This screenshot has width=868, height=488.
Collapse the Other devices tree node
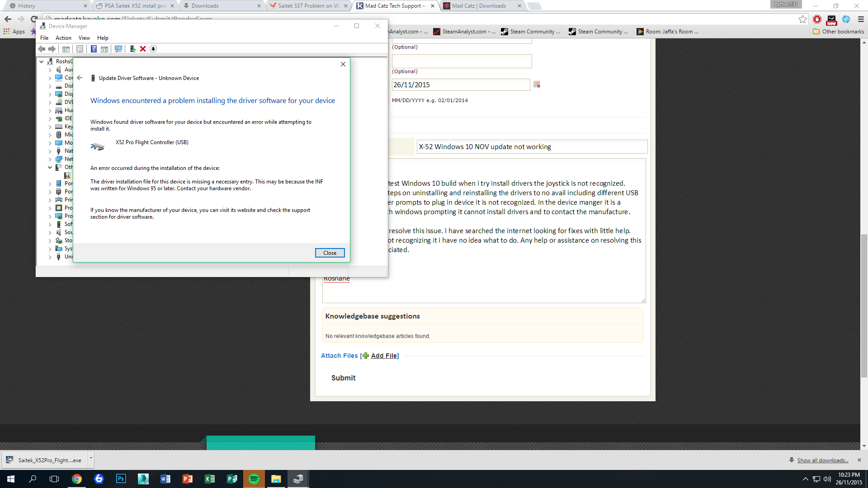point(50,167)
